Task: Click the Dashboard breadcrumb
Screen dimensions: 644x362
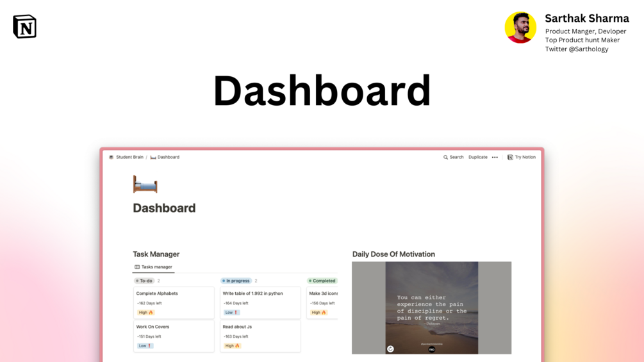Action: tap(165, 157)
